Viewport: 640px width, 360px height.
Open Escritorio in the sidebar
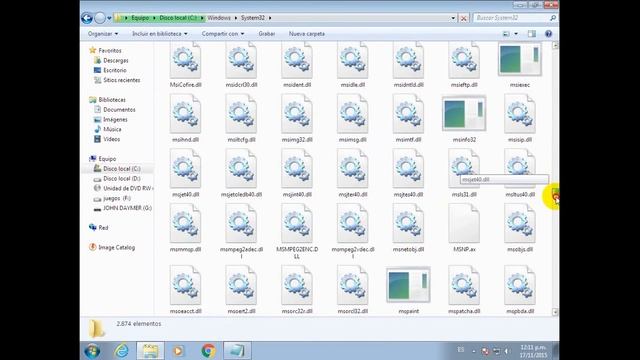coord(115,70)
